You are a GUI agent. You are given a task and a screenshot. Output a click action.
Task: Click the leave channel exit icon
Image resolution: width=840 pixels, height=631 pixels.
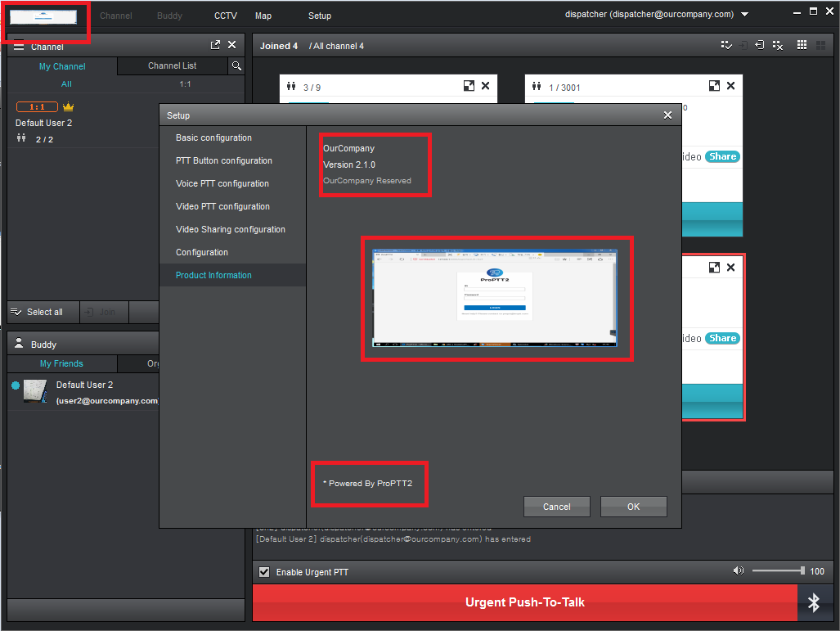coord(760,46)
